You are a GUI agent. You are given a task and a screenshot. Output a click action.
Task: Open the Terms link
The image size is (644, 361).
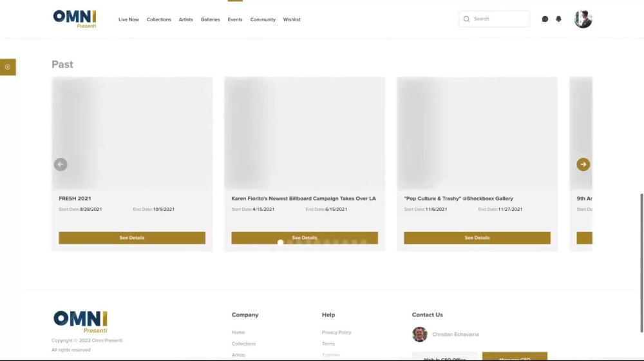click(x=328, y=344)
